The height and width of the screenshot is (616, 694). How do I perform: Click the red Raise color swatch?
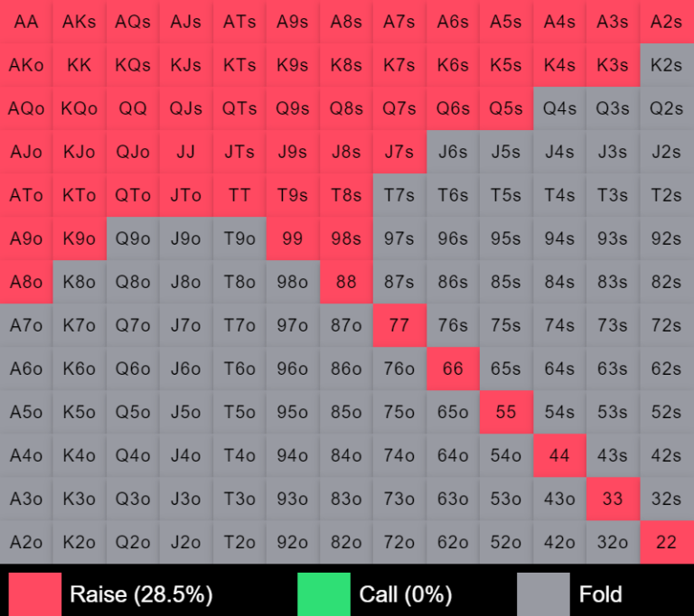pos(35,593)
